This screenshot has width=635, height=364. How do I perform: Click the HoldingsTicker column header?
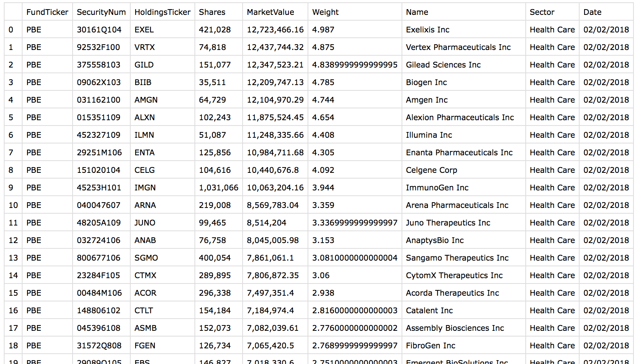click(x=162, y=12)
